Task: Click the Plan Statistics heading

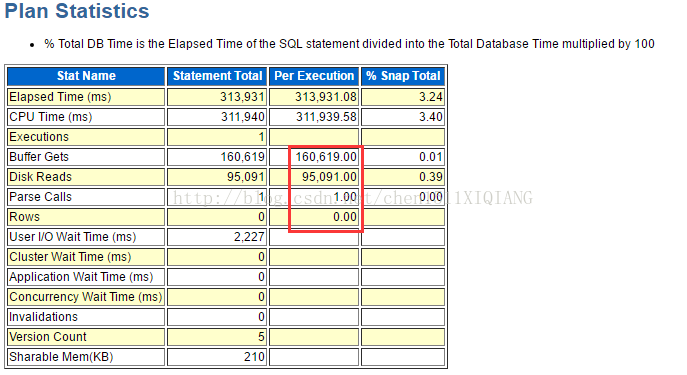Action: point(77,11)
